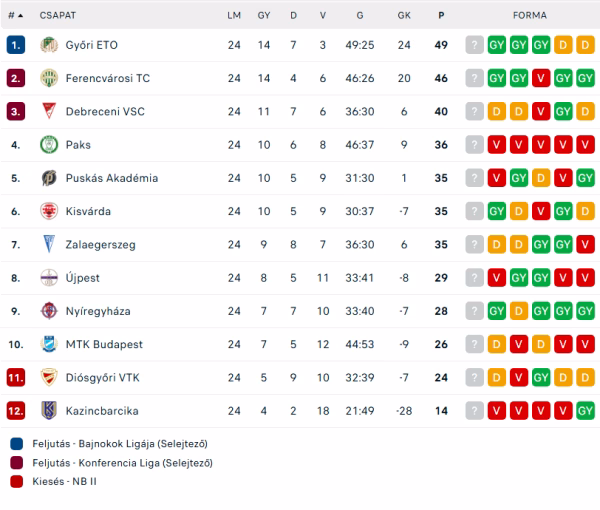Click Kazincbarcika's green GY form badge

(585, 410)
